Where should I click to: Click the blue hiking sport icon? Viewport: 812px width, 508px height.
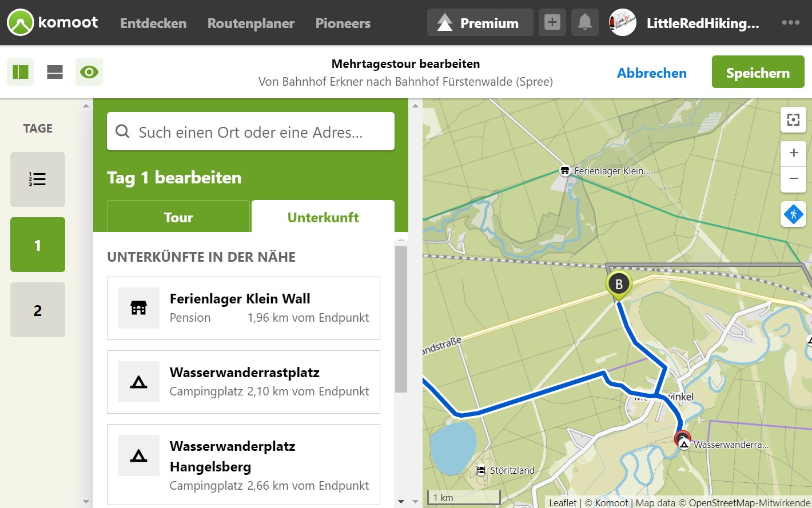click(x=793, y=214)
